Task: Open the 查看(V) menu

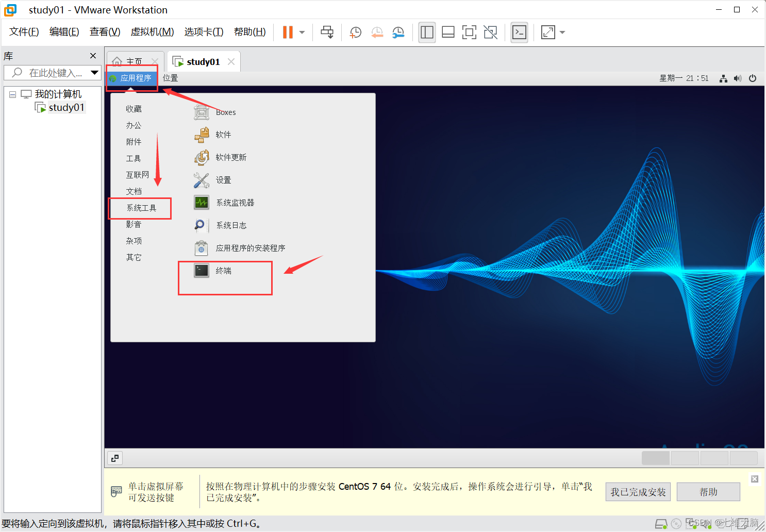Action: [x=105, y=32]
